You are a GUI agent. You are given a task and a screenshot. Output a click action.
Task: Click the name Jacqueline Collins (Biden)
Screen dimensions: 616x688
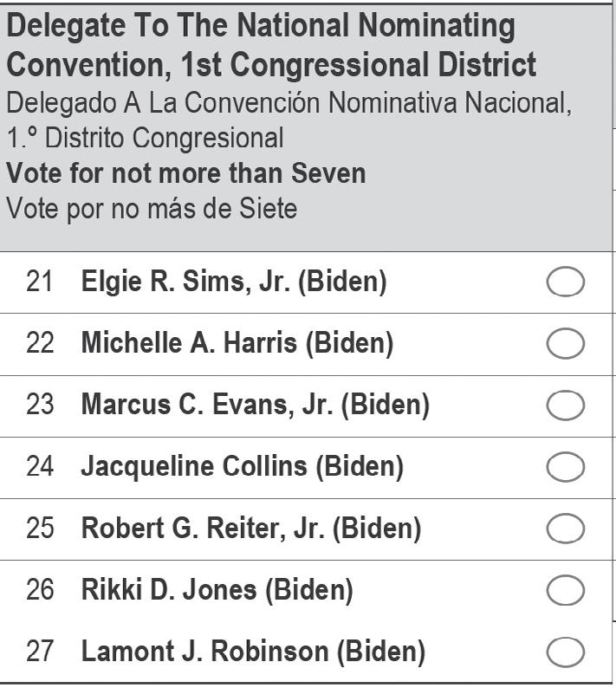pos(242,467)
